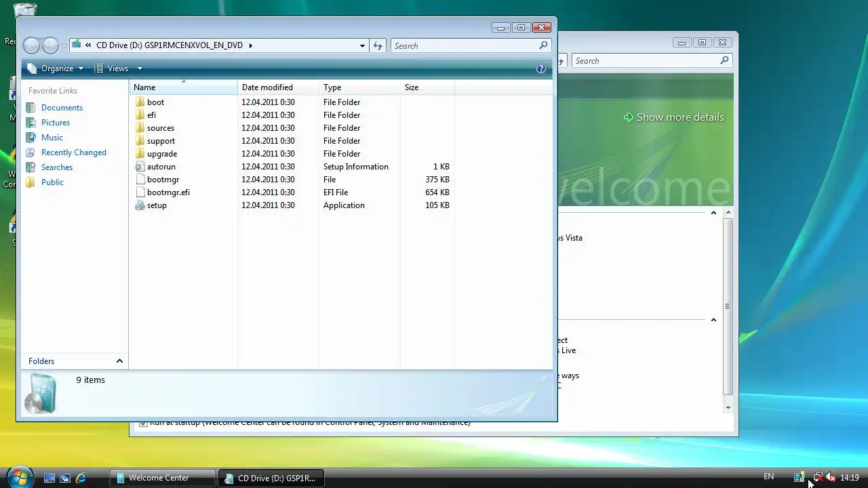Click the Public folder icon
Screen dimensions: 868x488
pyautogui.click(x=30, y=182)
